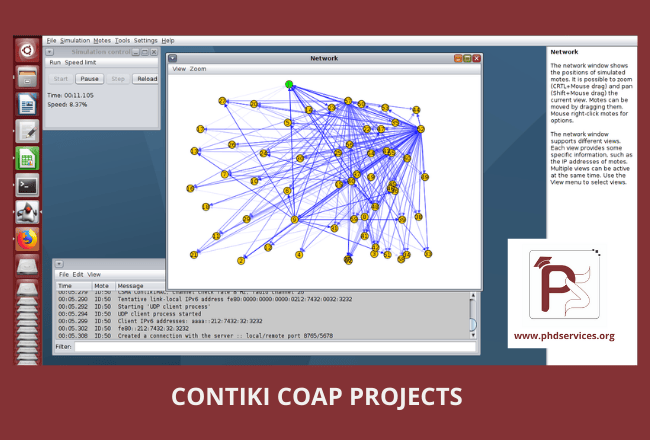Close the Network window
The width and height of the screenshot is (650, 440).
pyautogui.click(x=477, y=58)
